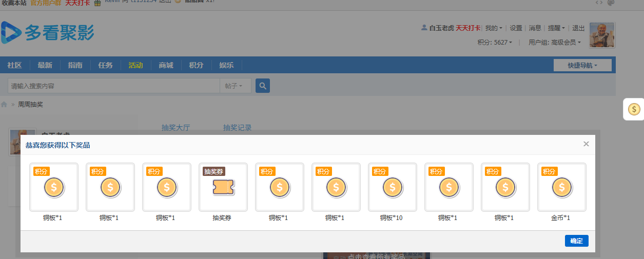This screenshot has width=644, height=259.
Task: Open the 帖子 search type dropdown
Action: click(234, 86)
